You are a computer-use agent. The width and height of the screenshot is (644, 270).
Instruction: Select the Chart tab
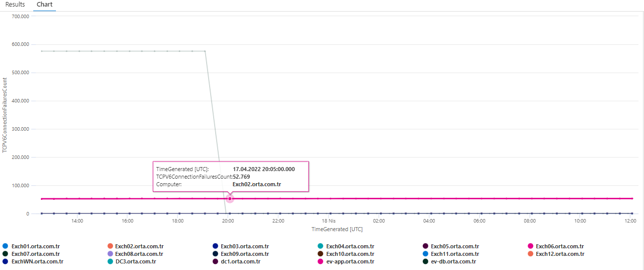click(44, 5)
